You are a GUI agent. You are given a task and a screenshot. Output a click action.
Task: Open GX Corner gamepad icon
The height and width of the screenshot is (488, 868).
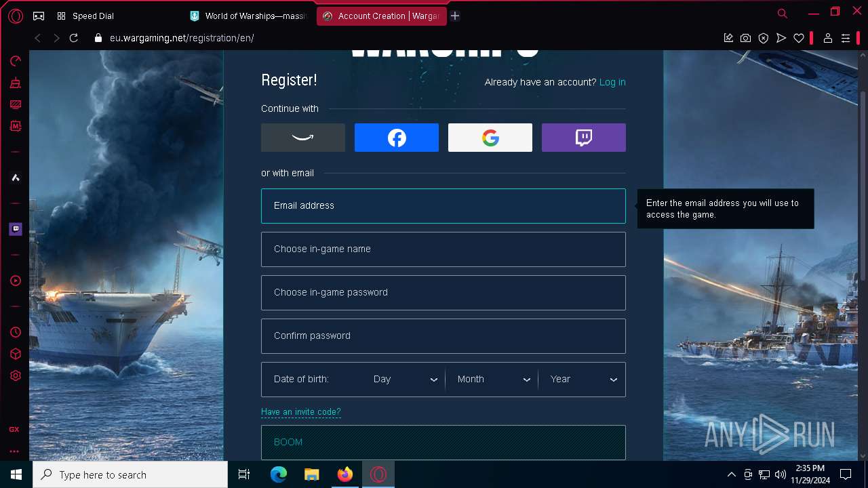39,16
